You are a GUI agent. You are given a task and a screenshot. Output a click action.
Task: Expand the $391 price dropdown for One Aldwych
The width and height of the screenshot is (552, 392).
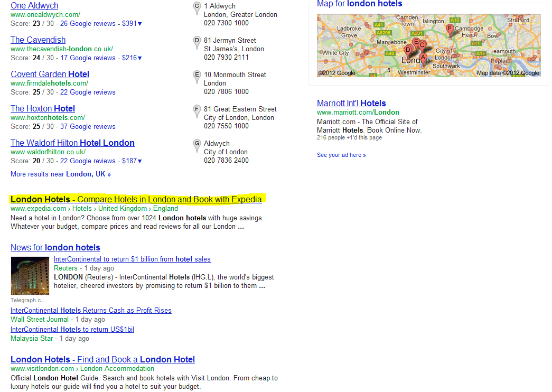pos(132,24)
